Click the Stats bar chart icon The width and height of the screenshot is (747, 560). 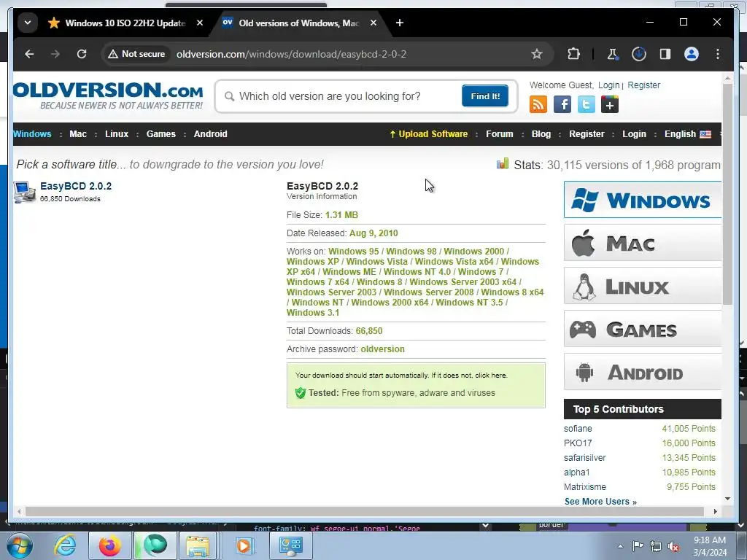(503, 164)
